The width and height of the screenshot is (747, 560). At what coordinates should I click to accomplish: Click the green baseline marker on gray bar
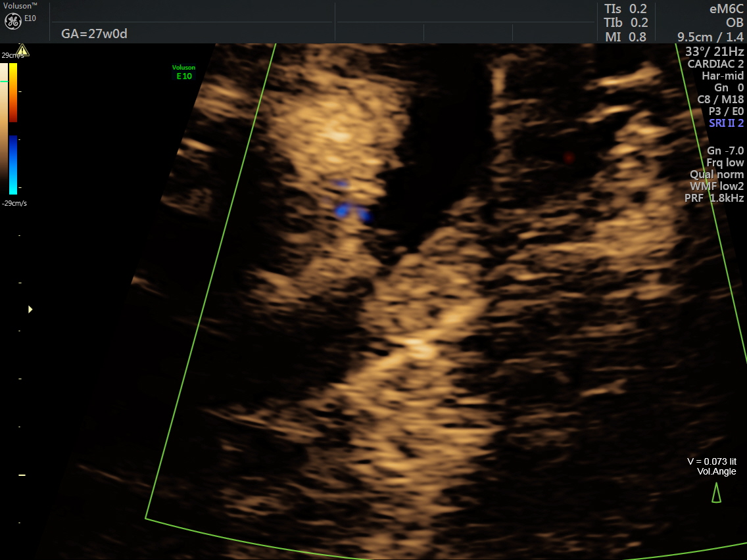[4, 82]
